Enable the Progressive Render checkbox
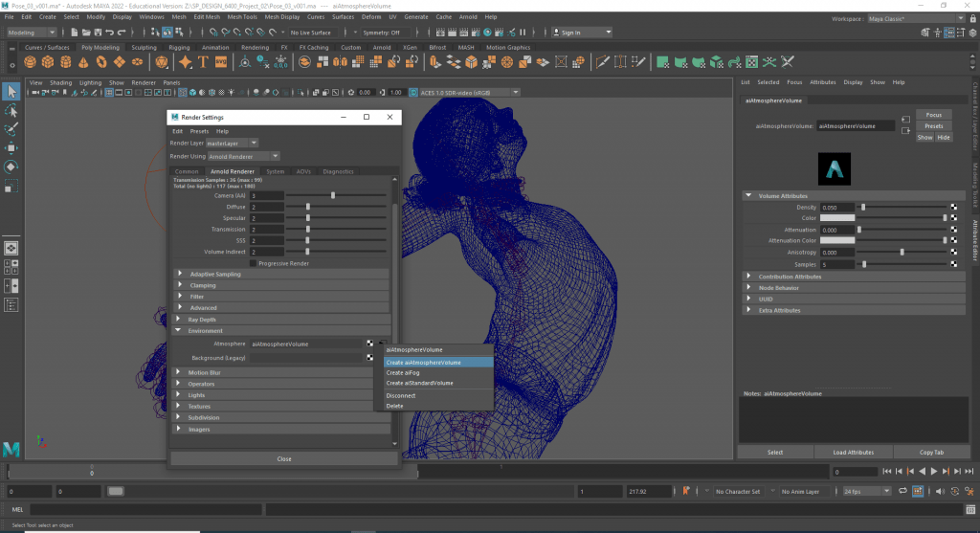The height and width of the screenshot is (533, 980). [253, 263]
